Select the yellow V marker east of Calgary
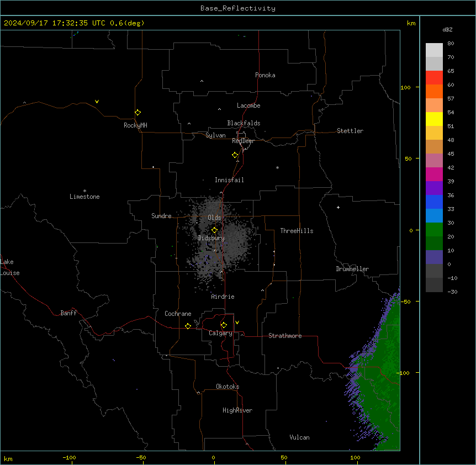 237,323
